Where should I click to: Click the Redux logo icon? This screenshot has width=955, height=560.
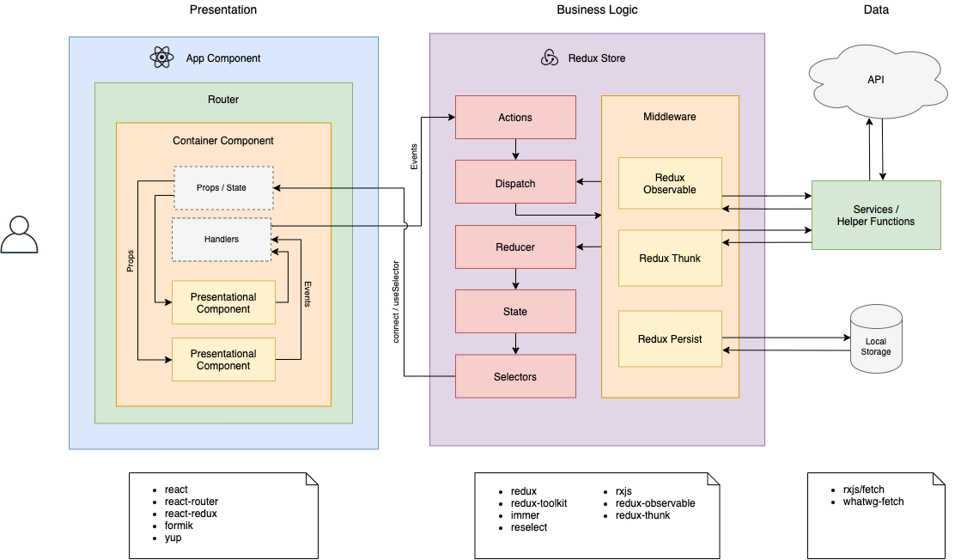(x=550, y=58)
